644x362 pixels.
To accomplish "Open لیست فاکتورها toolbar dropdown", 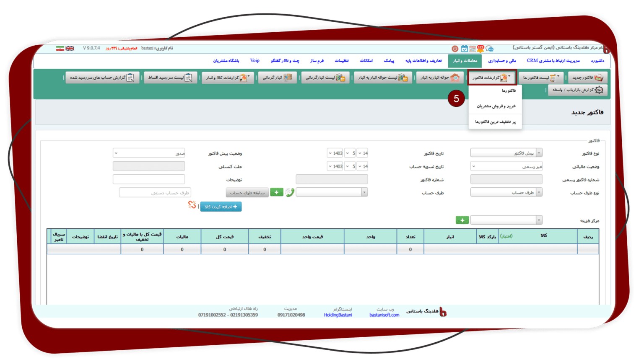I will pyautogui.click(x=541, y=78).
